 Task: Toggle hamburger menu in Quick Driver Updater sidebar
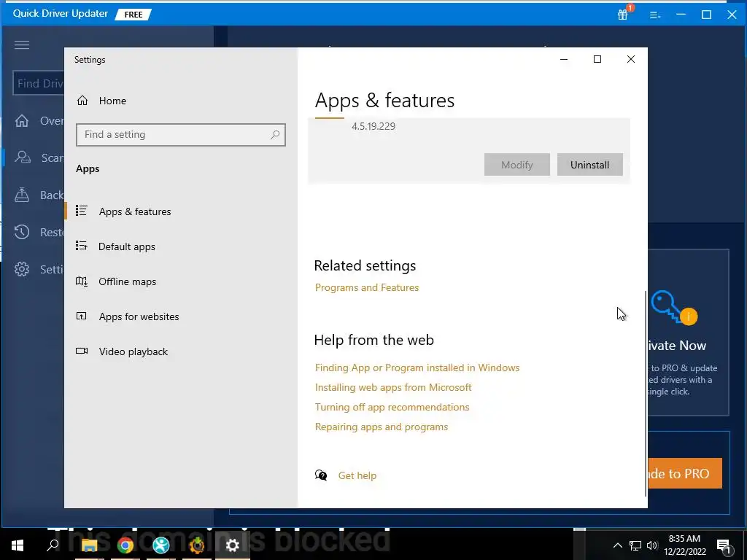pyautogui.click(x=22, y=44)
